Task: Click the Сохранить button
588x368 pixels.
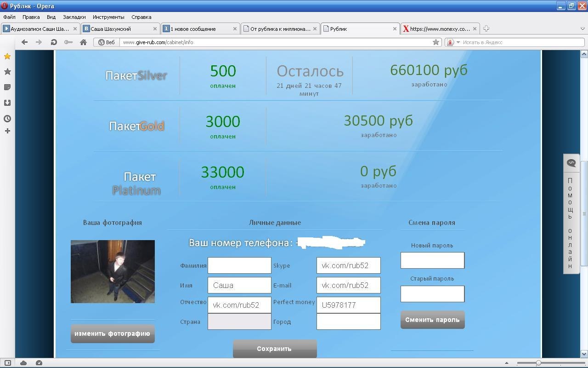Action: [x=275, y=349]
